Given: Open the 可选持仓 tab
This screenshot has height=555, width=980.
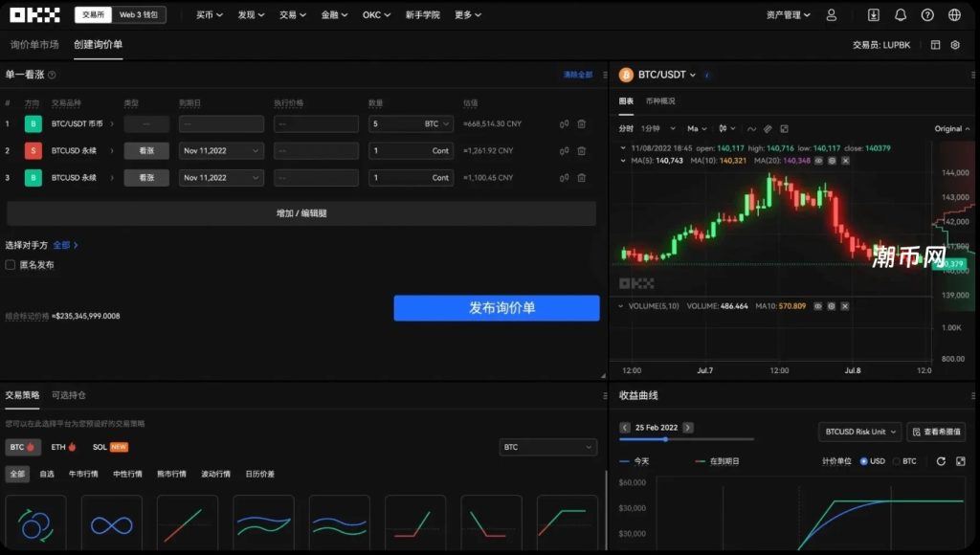Looking at the screenshot, I should pyautogui.click(x=69, y=395).
